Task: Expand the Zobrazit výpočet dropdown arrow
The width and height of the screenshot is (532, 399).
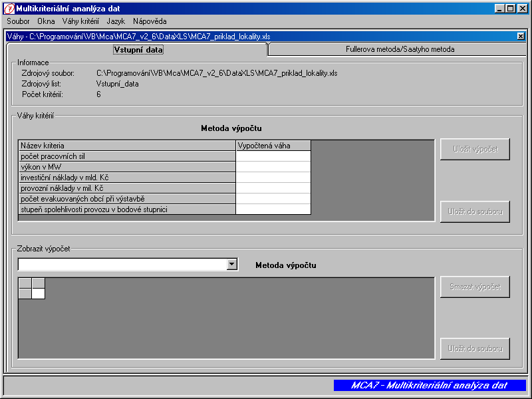Action: tap(231, 265)
